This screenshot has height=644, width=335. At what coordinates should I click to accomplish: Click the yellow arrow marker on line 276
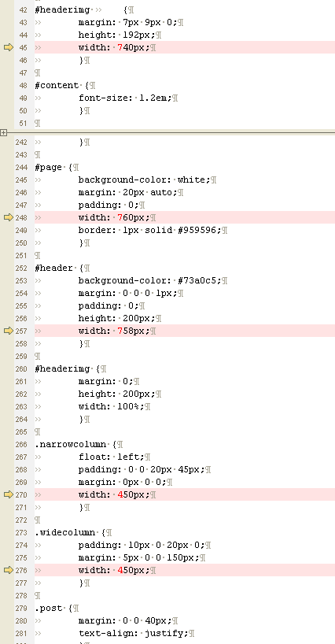point(8,571)
